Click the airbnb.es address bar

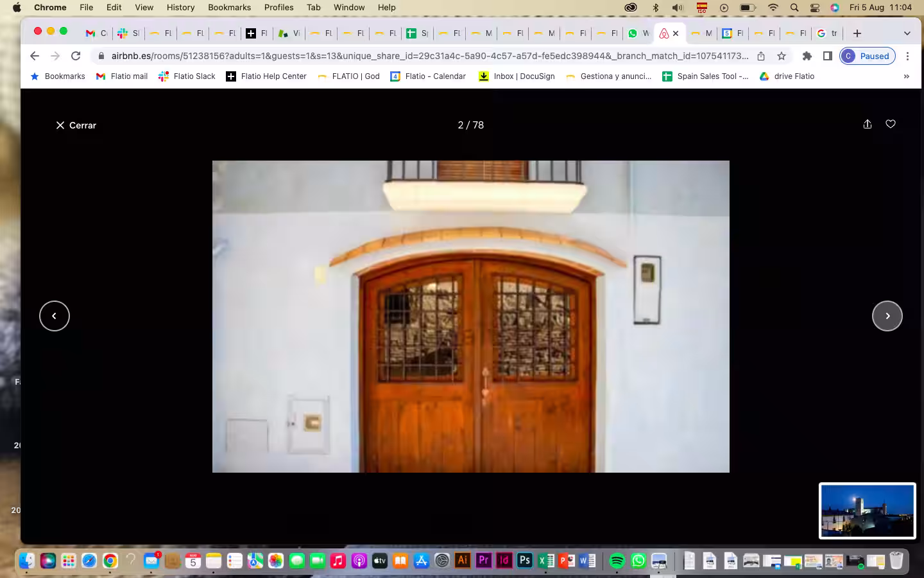(x=430, y=56)
